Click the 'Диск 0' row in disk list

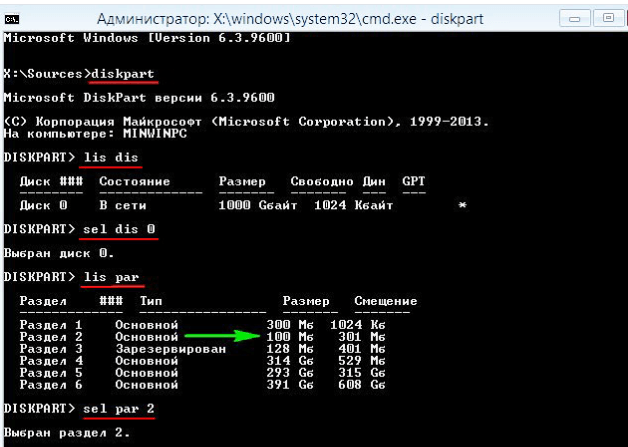click(44, 204)
